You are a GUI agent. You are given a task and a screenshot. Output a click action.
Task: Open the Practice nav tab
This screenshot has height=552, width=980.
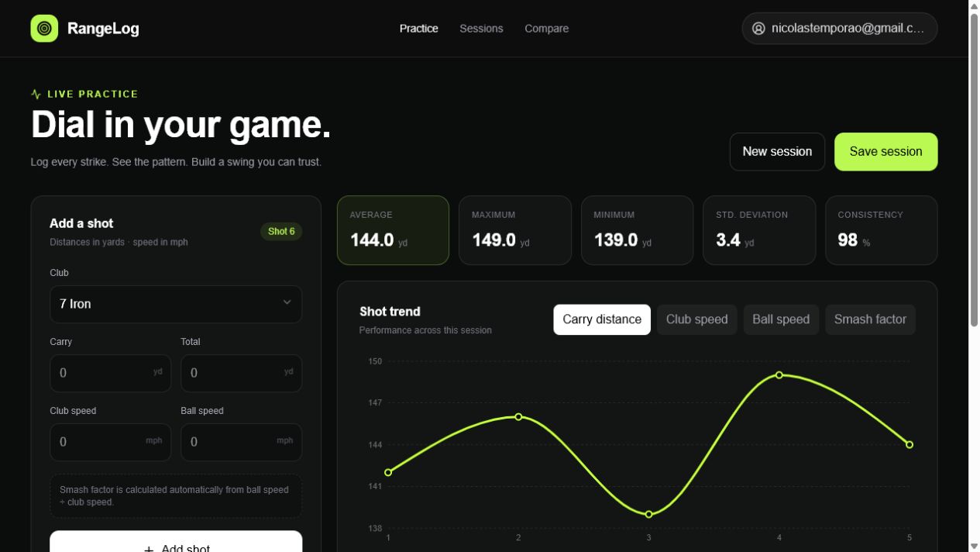pos(419,29)
